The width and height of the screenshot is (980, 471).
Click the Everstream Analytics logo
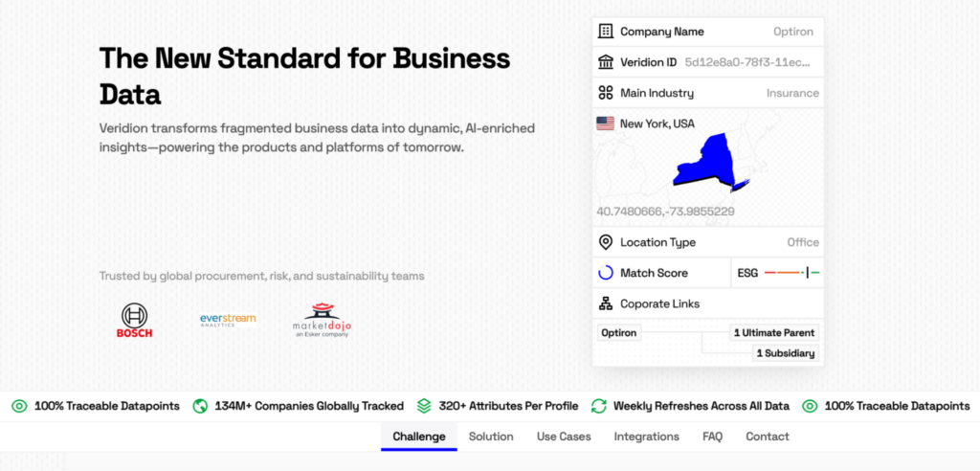pyautogui.click(x=228, y=320)
